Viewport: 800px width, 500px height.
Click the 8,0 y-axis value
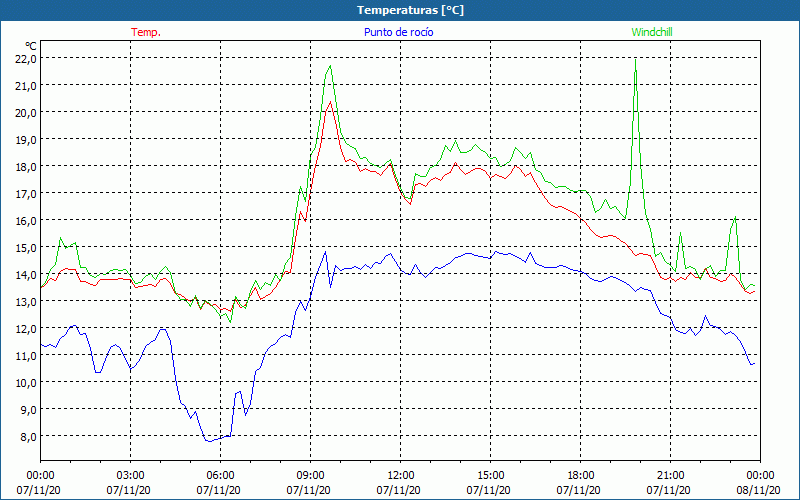[x=28, y=437]
